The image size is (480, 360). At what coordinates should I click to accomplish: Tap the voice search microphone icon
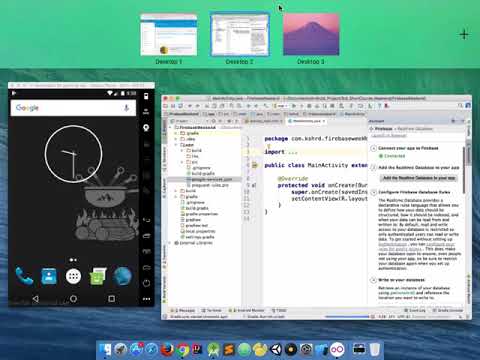(x=126, y=108)
